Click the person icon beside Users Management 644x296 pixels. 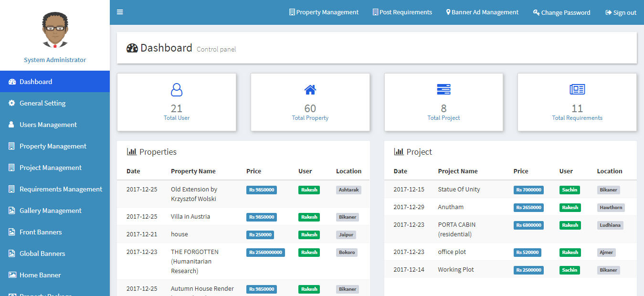(x=12, y=125)
